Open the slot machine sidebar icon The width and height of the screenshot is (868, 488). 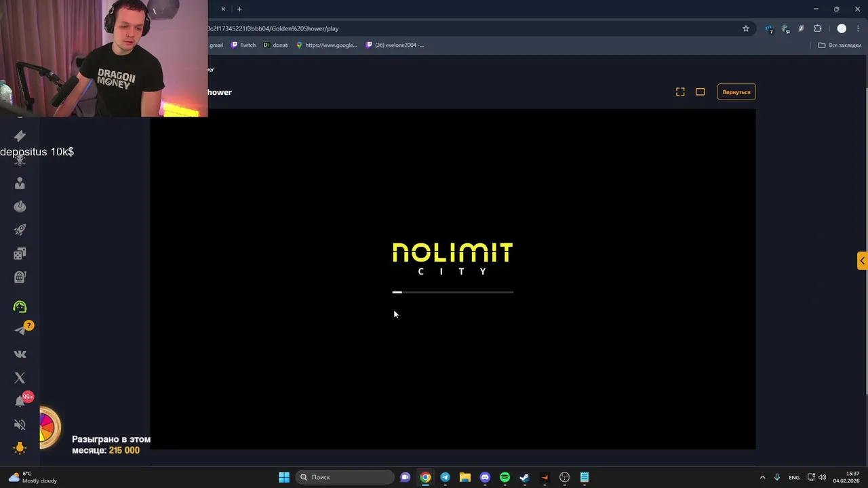20,277
